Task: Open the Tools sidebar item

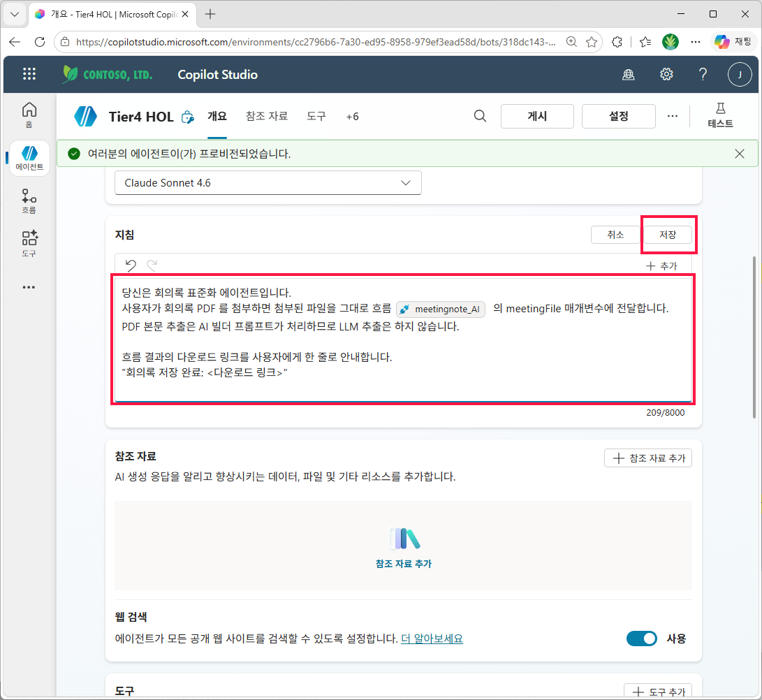Action: 29,244
